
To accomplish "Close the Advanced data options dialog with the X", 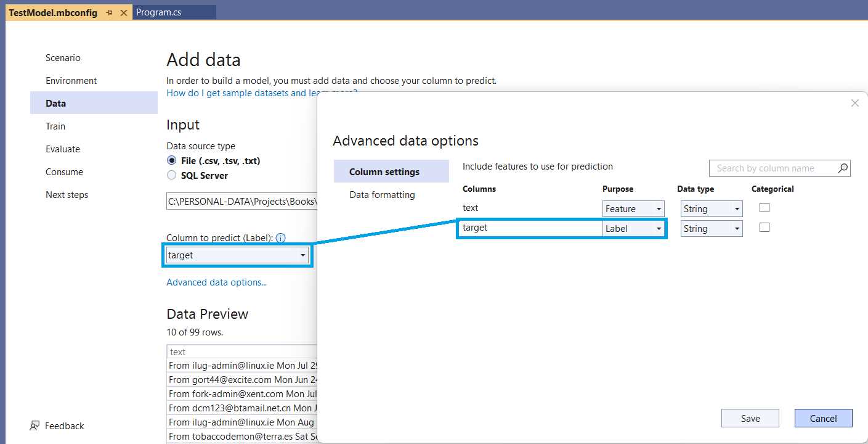I will pos(854,102).
